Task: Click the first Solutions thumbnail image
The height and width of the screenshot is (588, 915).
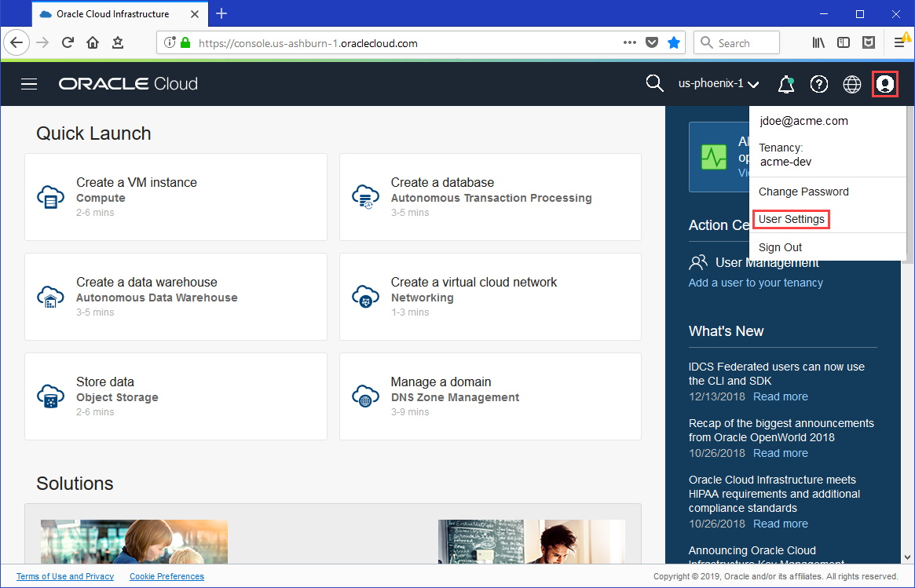Action: click(x=134, y=542)
